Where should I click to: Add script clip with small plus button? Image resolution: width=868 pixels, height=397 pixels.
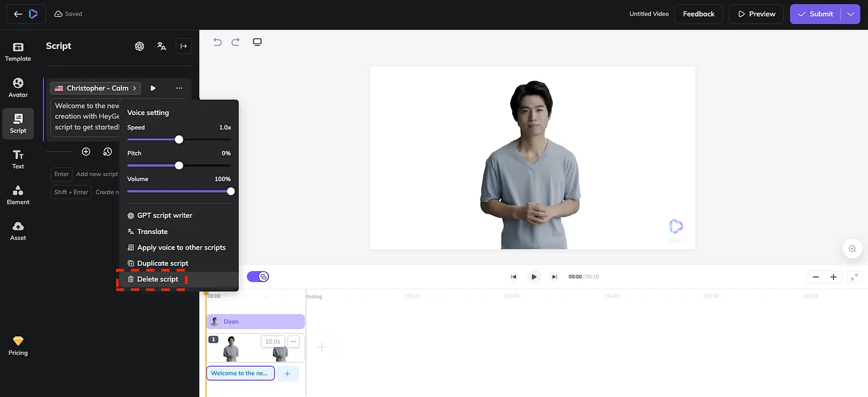(288, 373)
